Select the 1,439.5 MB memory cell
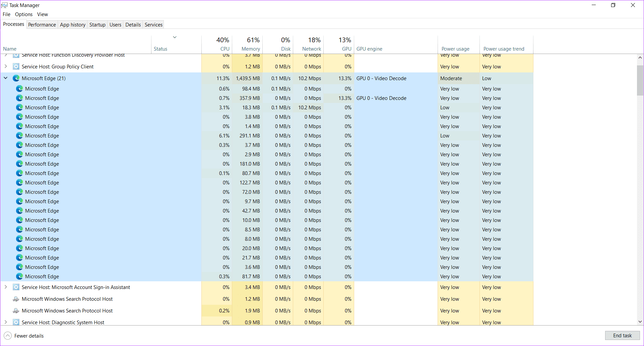Viewport: 644px width, 346px height. [x=247, y=78]
